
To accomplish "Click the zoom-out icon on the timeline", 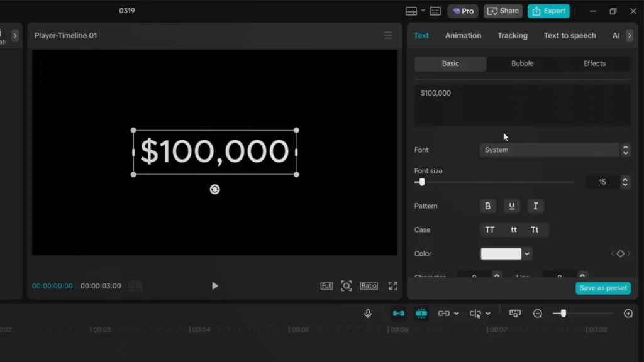I will (538, 313).
